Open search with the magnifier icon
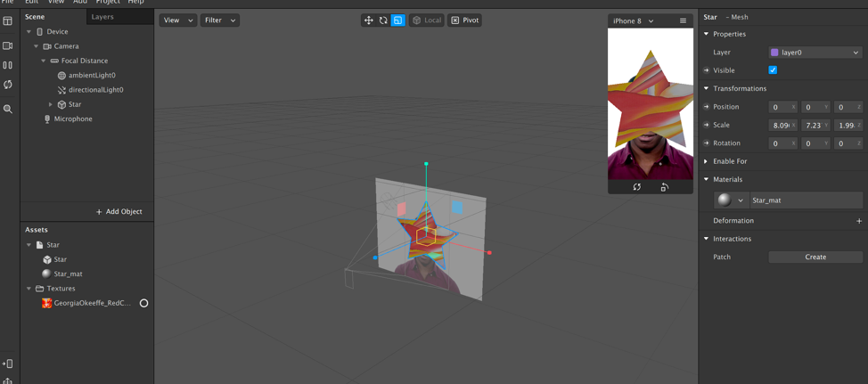The width and height of the screenshot is (868, 384). pyautogui.click(x=8, y=109)
